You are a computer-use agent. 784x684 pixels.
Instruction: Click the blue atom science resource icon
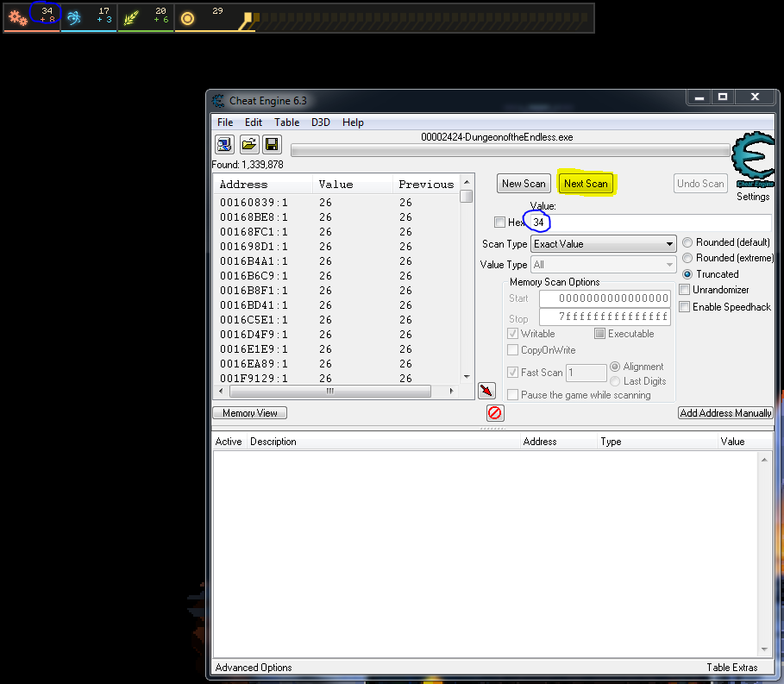[x=74, y=18]
